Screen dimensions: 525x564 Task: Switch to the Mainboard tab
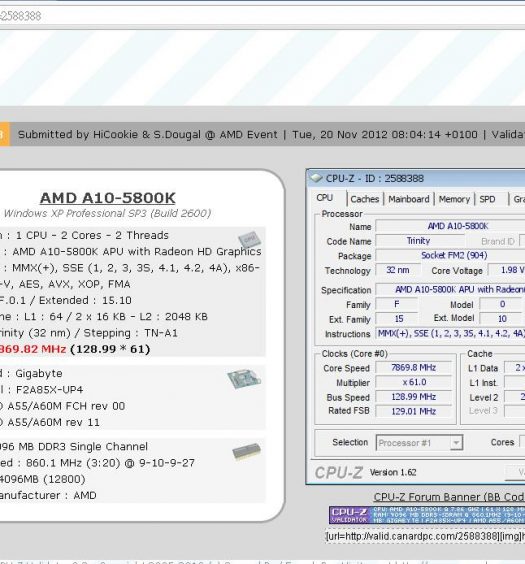pyautogui.click(x=409, y=199)
